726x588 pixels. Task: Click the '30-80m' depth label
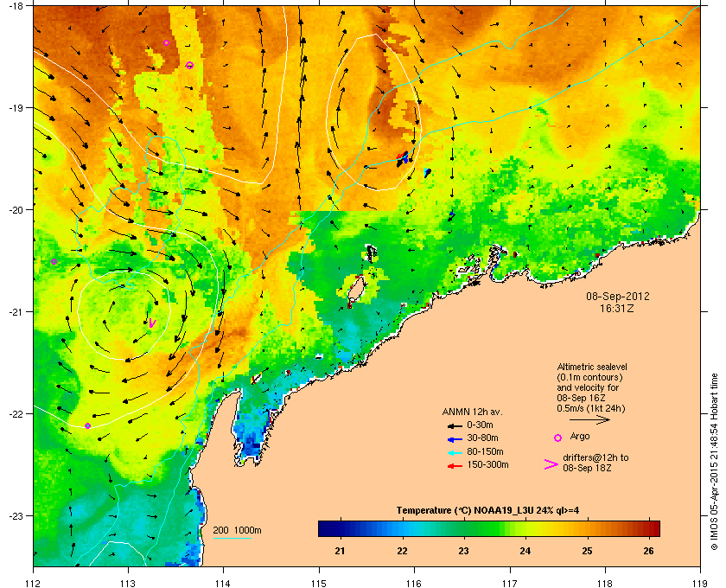pos(482,438)
